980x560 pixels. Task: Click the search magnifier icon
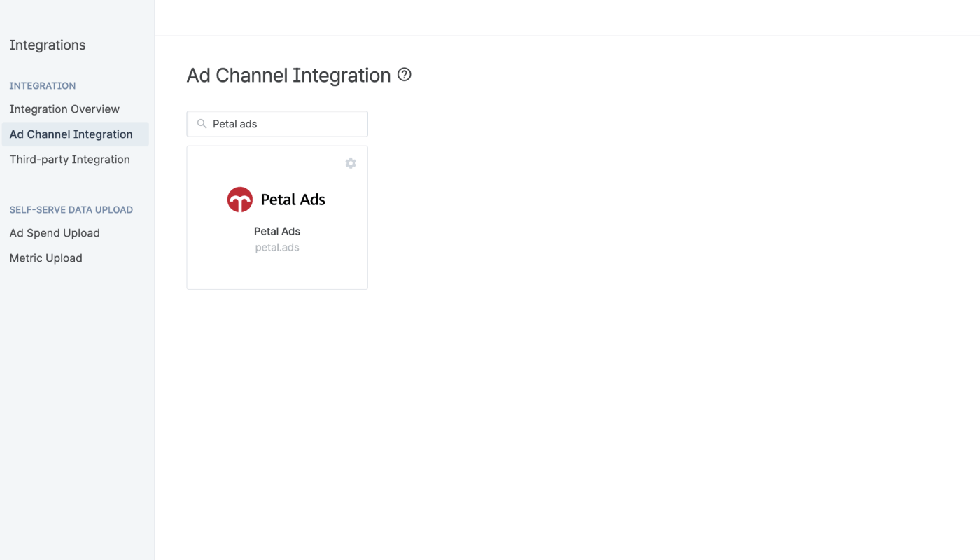click(202, 124)
